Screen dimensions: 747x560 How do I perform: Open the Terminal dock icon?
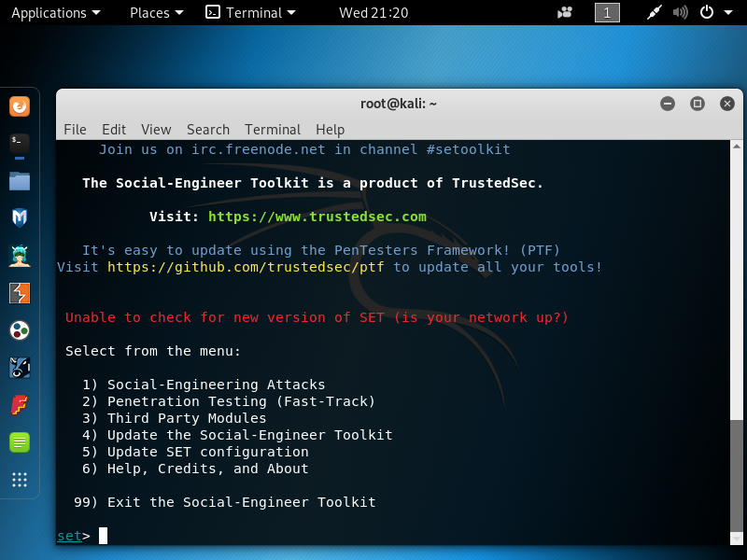[20, 144]
